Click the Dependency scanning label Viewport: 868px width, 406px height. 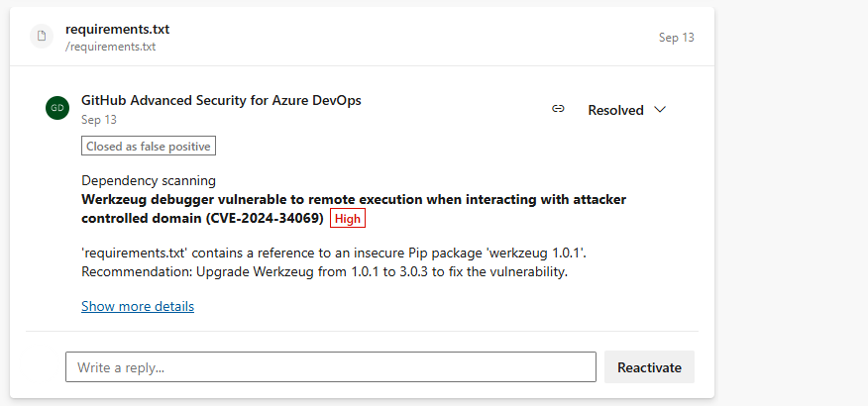pyautogui.click(x=149, y=180)
